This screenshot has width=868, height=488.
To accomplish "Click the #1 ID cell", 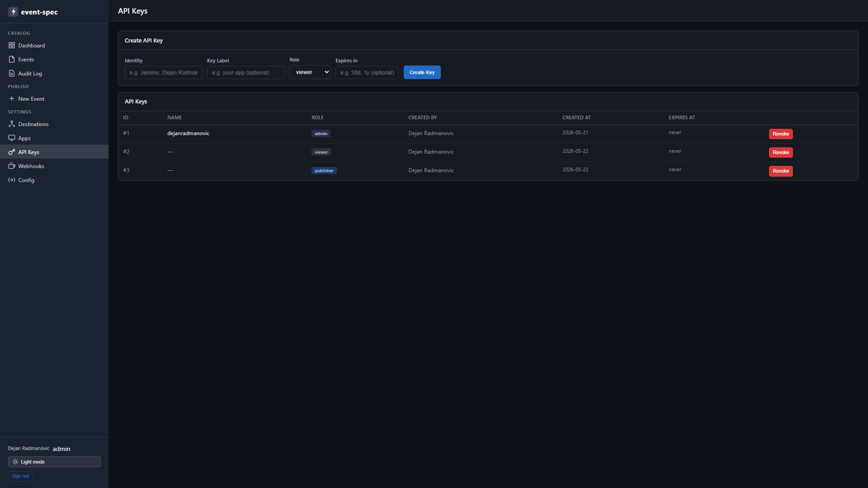I will point(126,133).
